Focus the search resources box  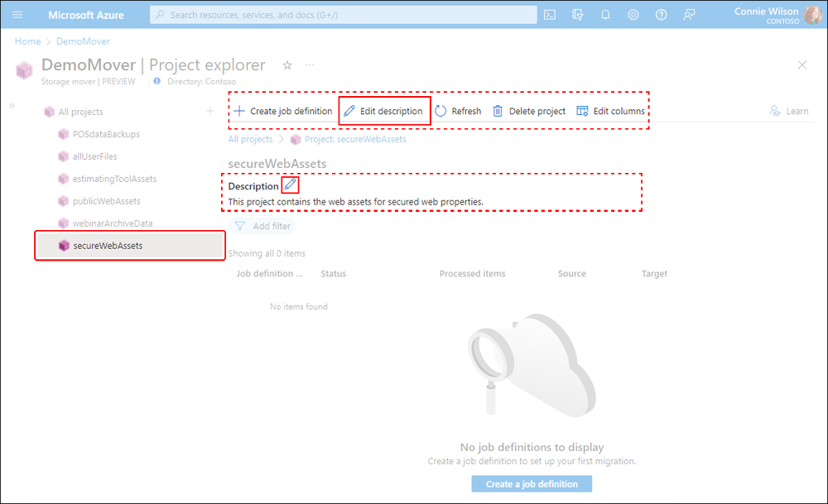(344, 15)
